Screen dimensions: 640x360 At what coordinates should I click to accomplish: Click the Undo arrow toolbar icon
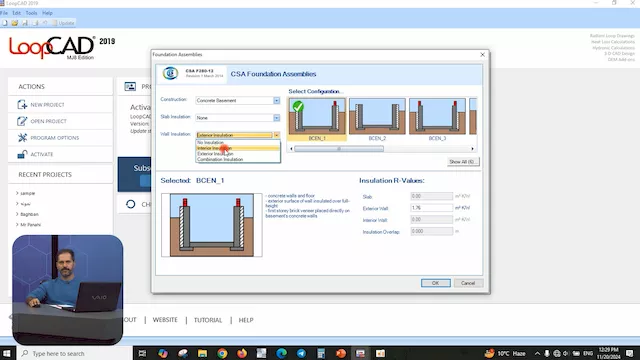click(45, 23)
